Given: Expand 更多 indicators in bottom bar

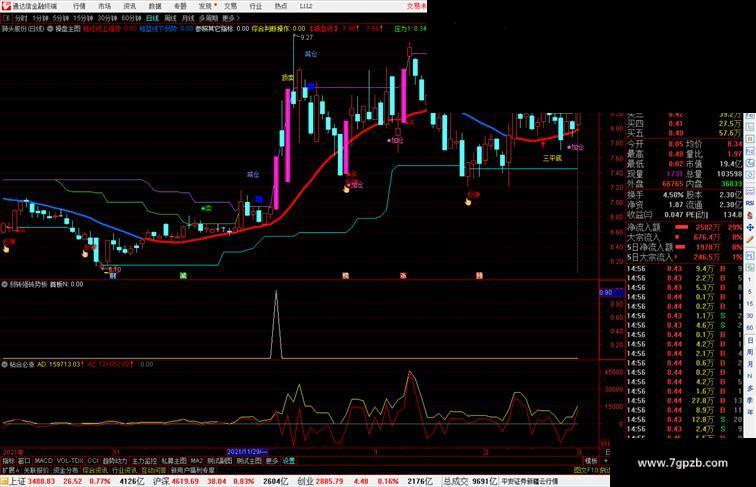Looking at the screenshot, I should pyautogui.click(x=272, y=461).
